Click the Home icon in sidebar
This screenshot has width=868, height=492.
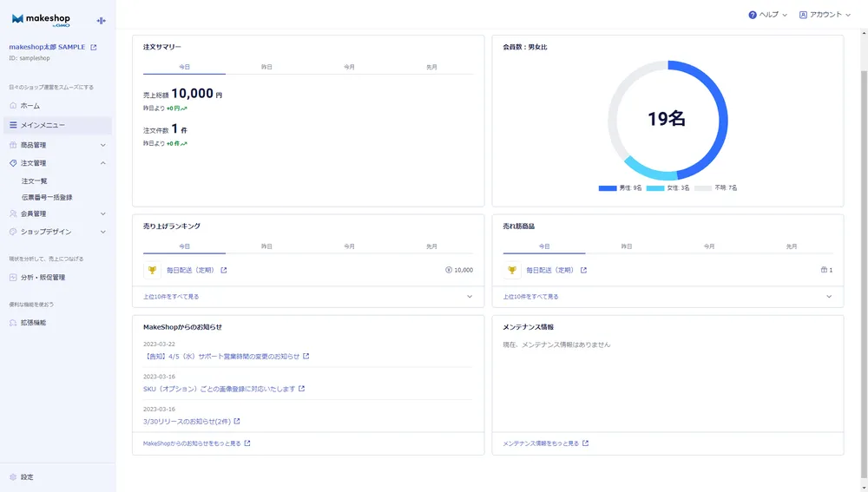[13, 106]
